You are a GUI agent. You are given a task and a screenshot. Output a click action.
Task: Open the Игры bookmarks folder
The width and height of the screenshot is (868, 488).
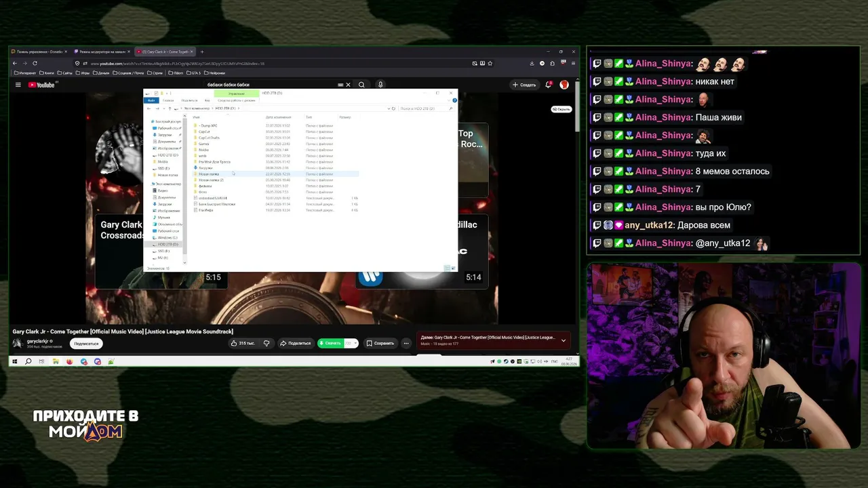click(83, 73)
